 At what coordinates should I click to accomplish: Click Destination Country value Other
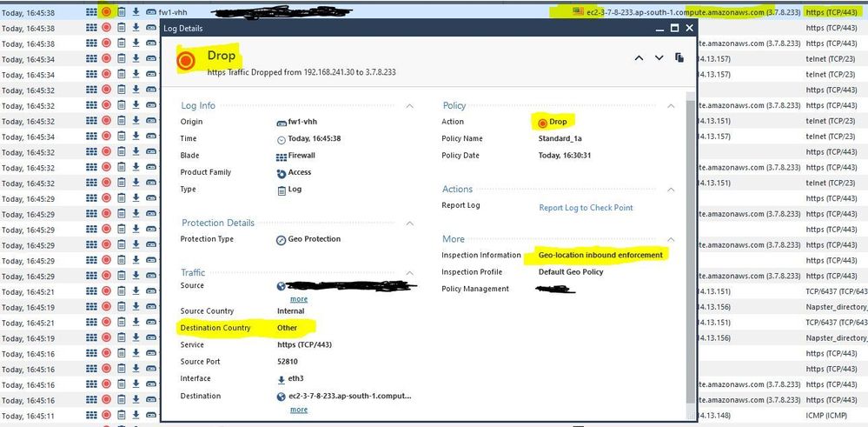click(x=288, y=328)
